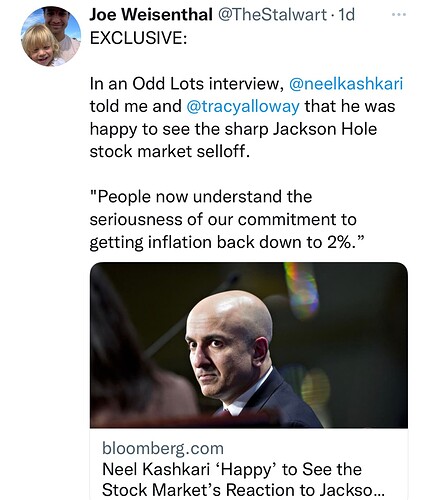The width and height of the screenshot is (428, 500).
Task: Click the EXCLUSIVE: text line
Action: pos(138,38)
